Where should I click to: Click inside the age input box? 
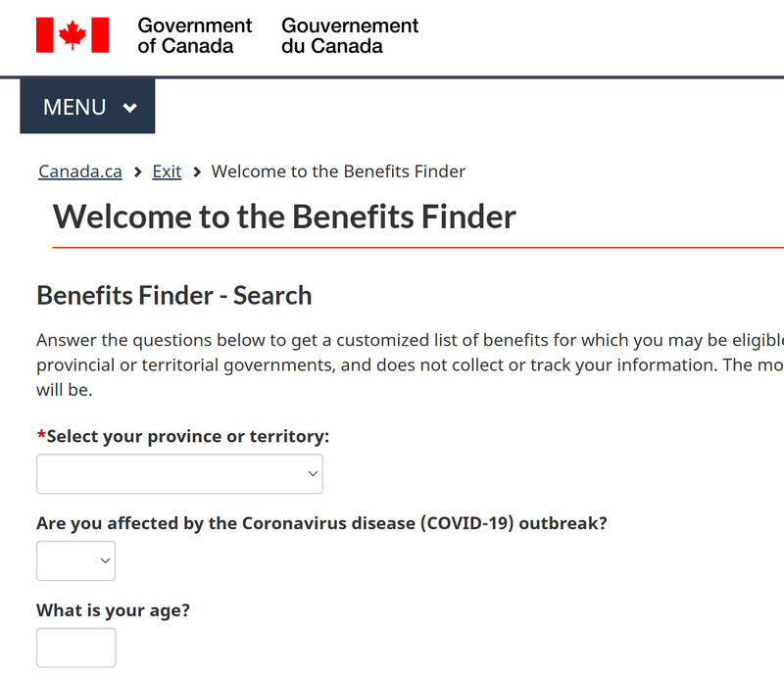pos(75,647)
